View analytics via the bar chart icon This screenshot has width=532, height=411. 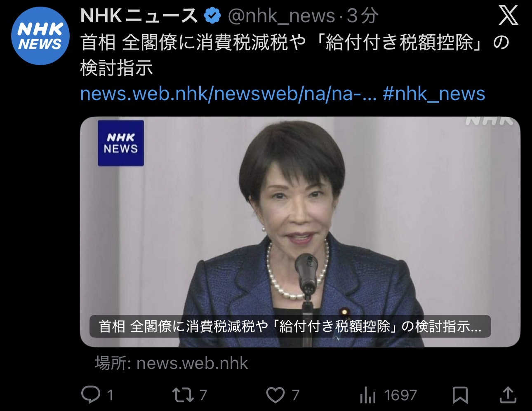(367, 395)
